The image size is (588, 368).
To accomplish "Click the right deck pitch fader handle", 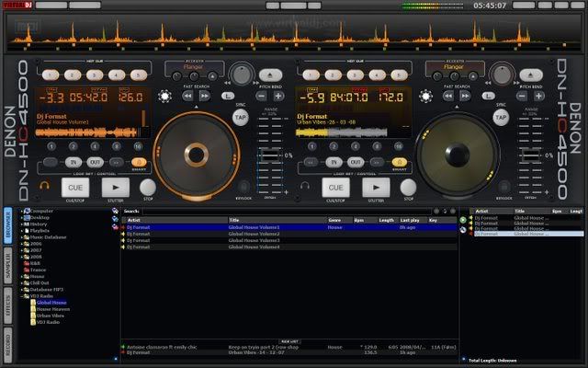I will 530,155.
